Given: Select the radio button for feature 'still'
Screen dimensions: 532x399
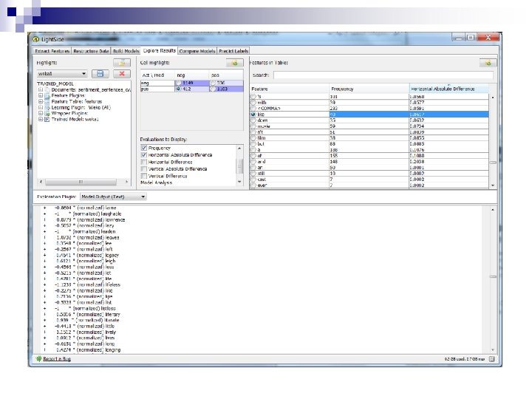Looking at the screenshot, I should [x=253, y=174].
